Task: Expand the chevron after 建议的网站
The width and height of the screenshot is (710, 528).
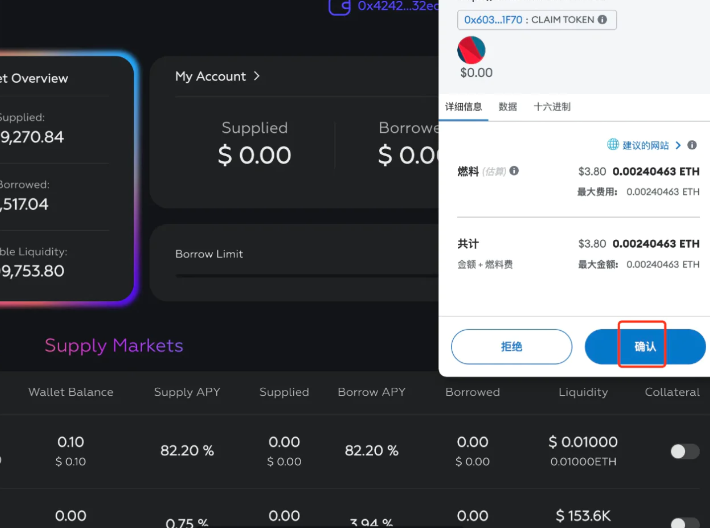Action: pyautogui.click(x=678, y=145)
